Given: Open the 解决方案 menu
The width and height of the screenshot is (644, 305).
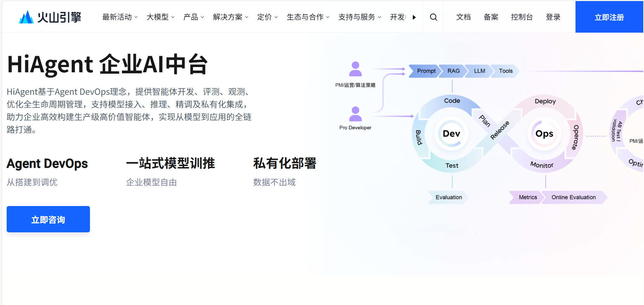Looking at the screenshot, I should point(230,17).
